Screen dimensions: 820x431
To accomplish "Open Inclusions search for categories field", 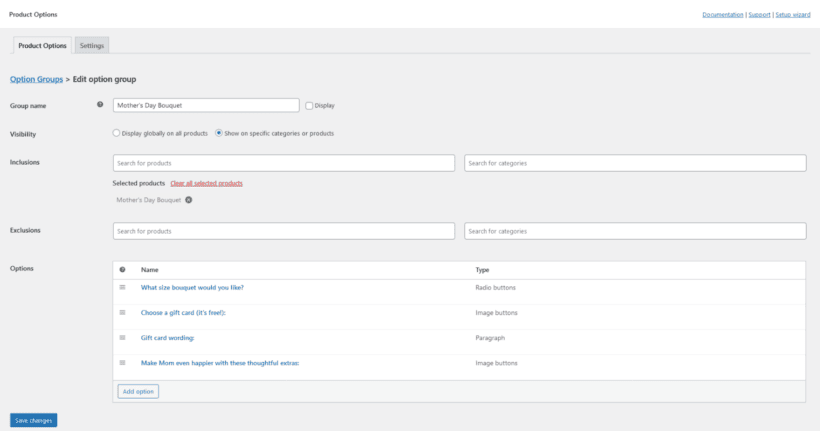I will 635,163.
